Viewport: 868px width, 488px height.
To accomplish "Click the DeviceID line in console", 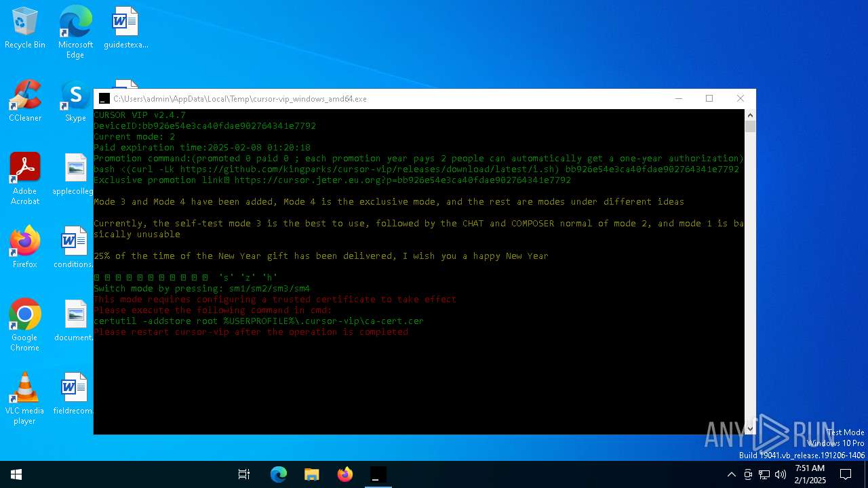I will (205, 126).
